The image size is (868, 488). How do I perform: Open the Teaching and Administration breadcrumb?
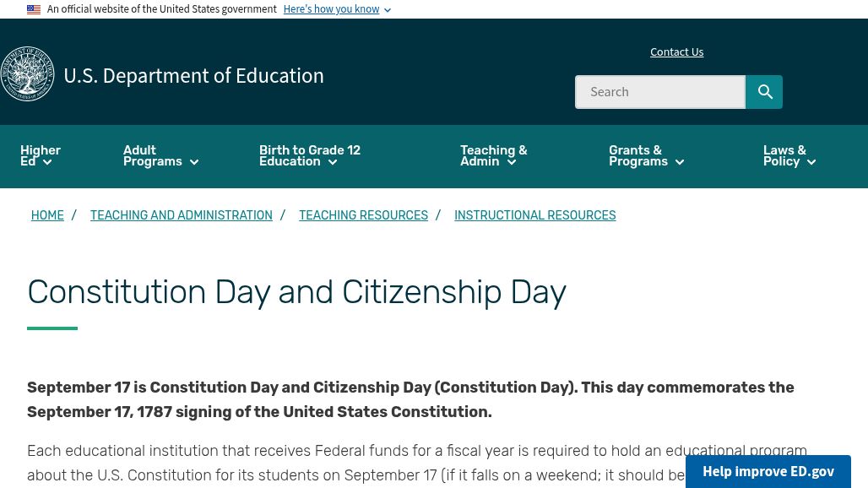(x=181, y=216)
